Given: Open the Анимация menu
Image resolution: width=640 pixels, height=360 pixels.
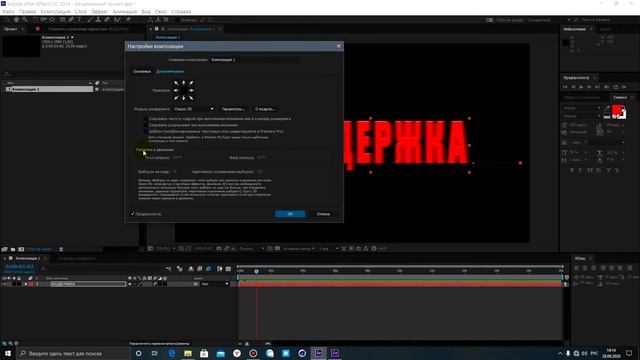Looking at the screenshot, I should (125, 11).
